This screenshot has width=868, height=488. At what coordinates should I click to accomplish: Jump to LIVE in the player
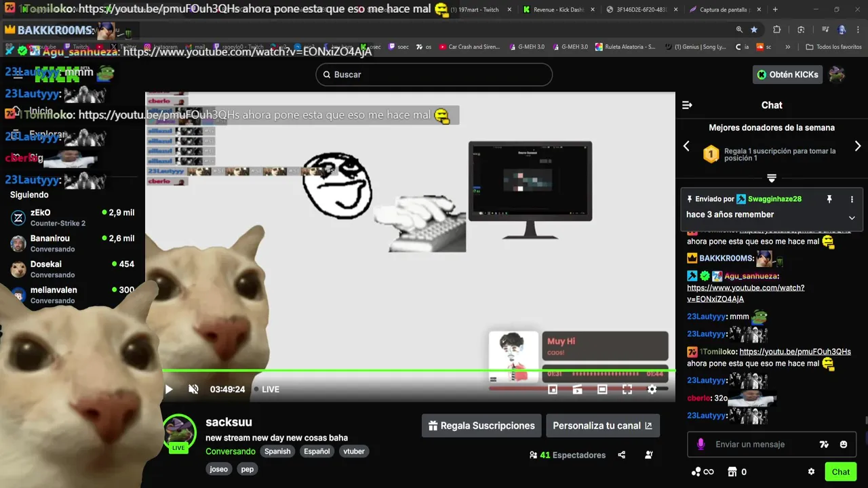coord(267,389)
